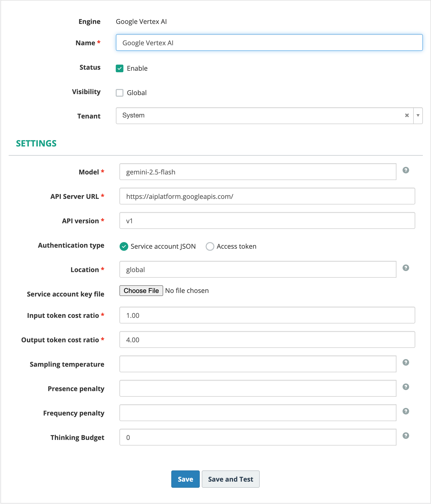Image resolution: width=431 pixels, height=504 pixels.
Task: Click the 'No file chosen' text
Action: [x=187, y=291]
